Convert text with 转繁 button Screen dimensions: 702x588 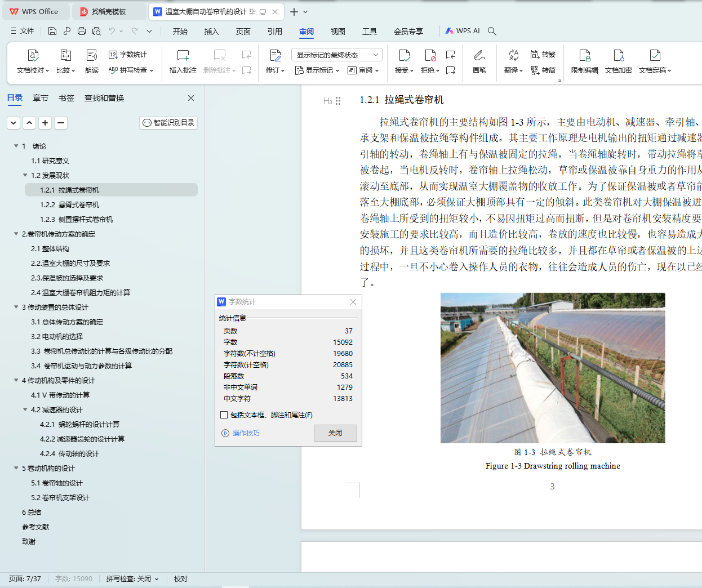(543, 55)
